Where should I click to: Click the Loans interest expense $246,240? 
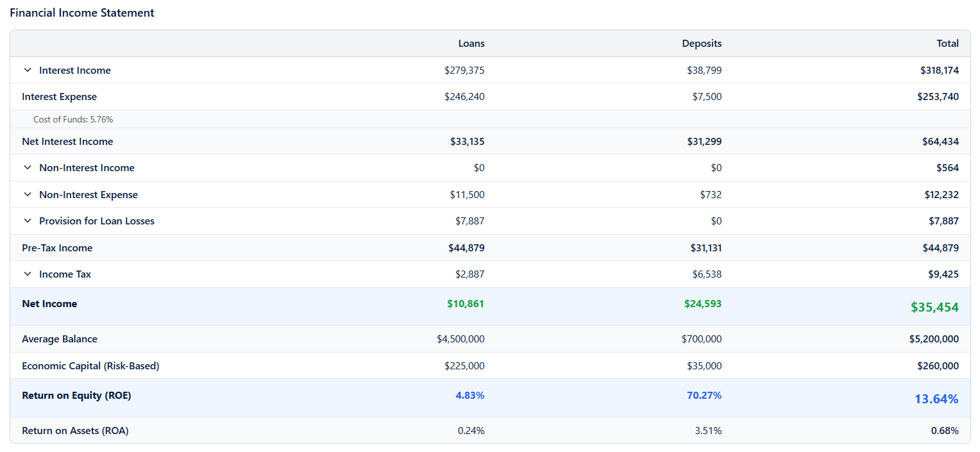(464, 97)
